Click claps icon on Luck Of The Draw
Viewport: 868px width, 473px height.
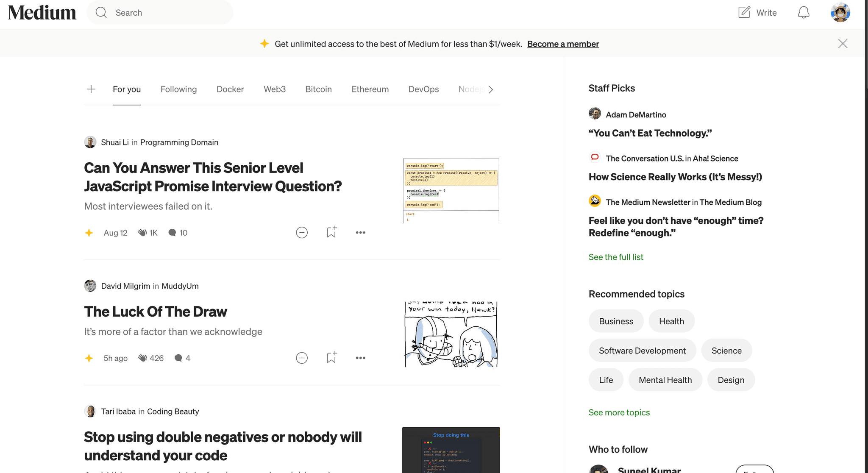coord(142,358)
